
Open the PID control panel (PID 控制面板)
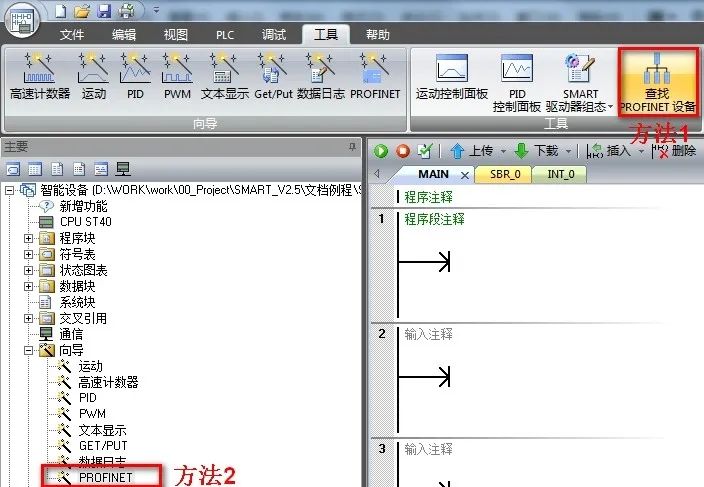pyautogui.click(x=516, y=83)
